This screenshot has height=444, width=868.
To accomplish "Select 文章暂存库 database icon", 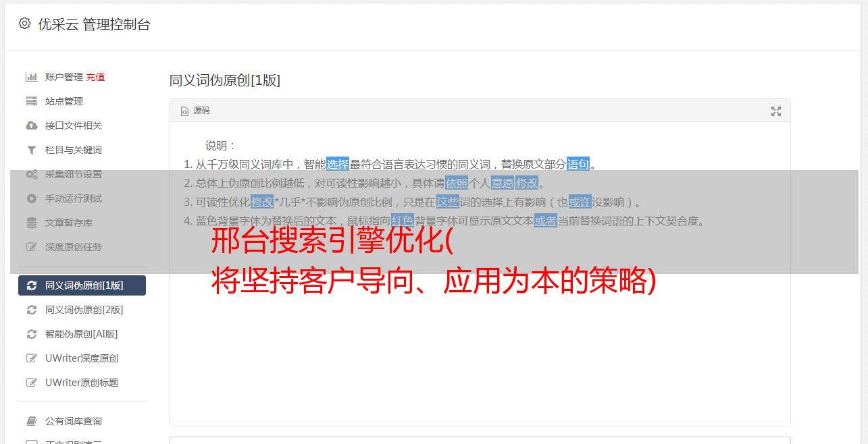I will coord(32,223).
